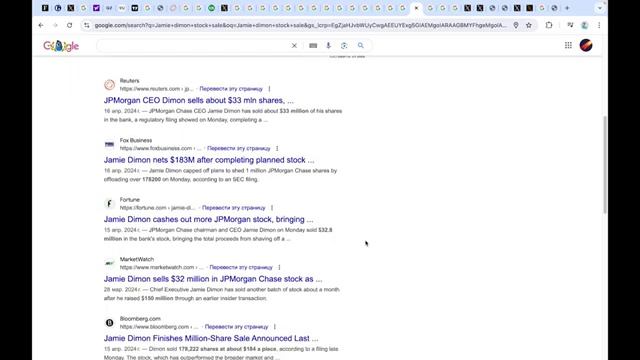Click the browser address bar URL
This screenshot has height=360, width=640.
tap(300, 25)
